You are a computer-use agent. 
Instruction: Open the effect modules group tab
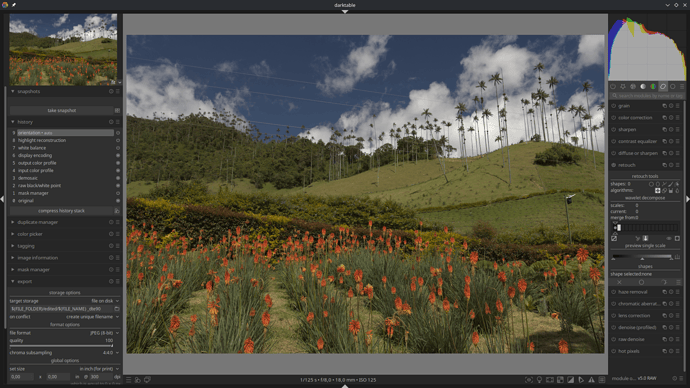672,87
